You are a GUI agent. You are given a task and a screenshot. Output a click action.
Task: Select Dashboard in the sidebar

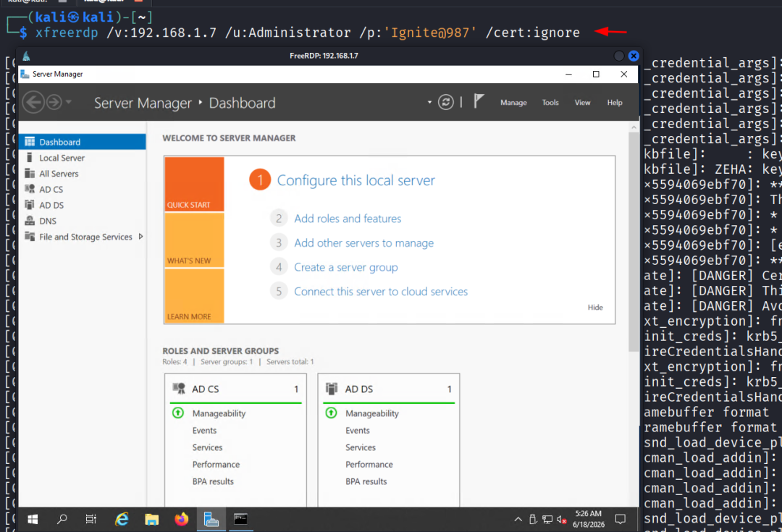83,142
